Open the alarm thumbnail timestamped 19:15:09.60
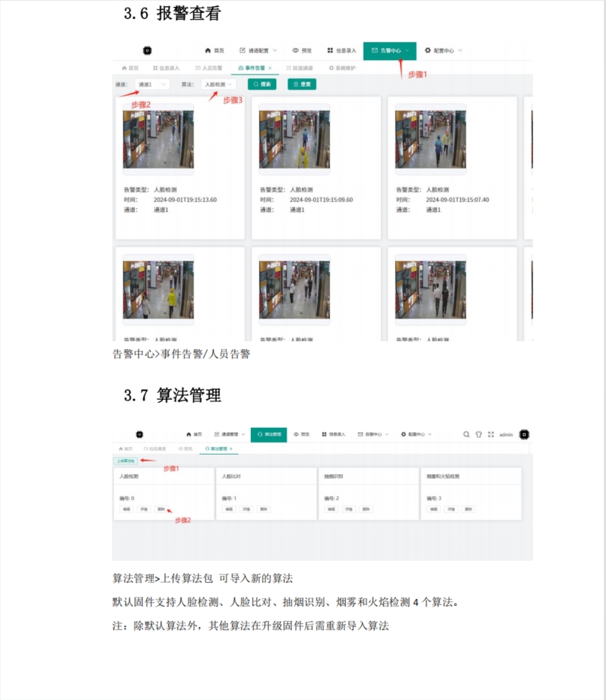The width and height of the screenshot is (606, 700). point(294,140)
